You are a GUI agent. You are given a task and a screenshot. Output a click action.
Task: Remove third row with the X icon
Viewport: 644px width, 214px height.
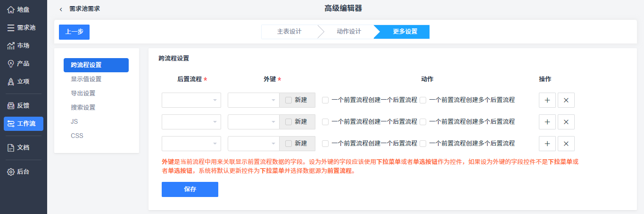[x=566, y=144]
